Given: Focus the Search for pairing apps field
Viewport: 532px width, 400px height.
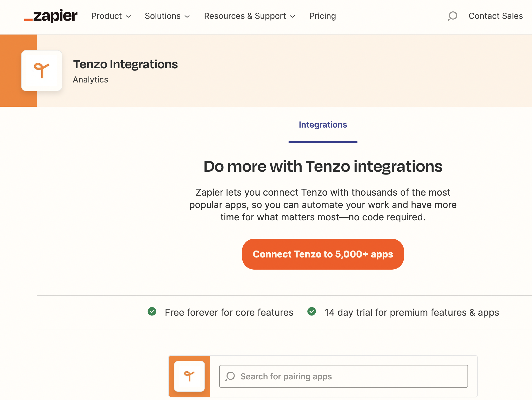Looking at the screenshot, I should pos(343,376).
